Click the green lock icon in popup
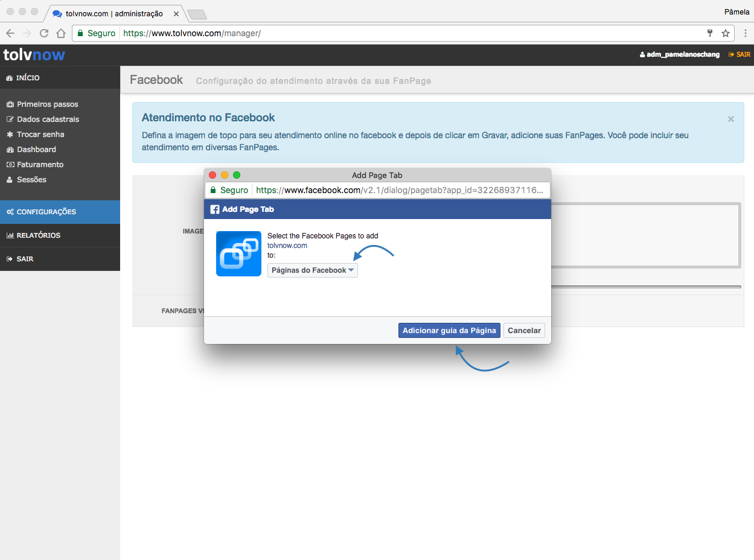 point(213,190)
